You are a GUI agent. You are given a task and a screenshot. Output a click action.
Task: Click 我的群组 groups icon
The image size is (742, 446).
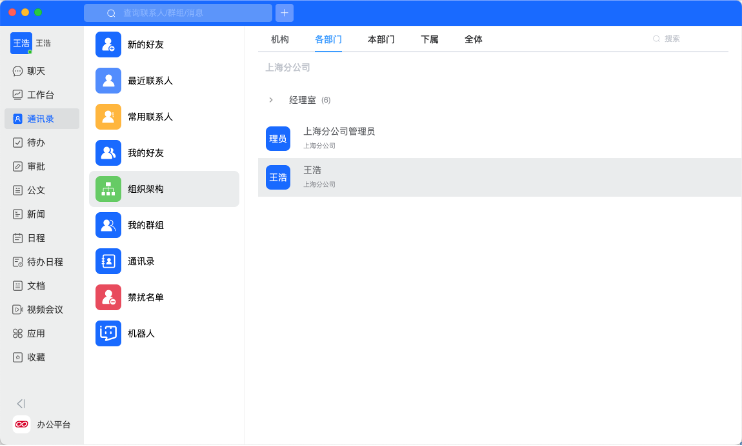108,225
